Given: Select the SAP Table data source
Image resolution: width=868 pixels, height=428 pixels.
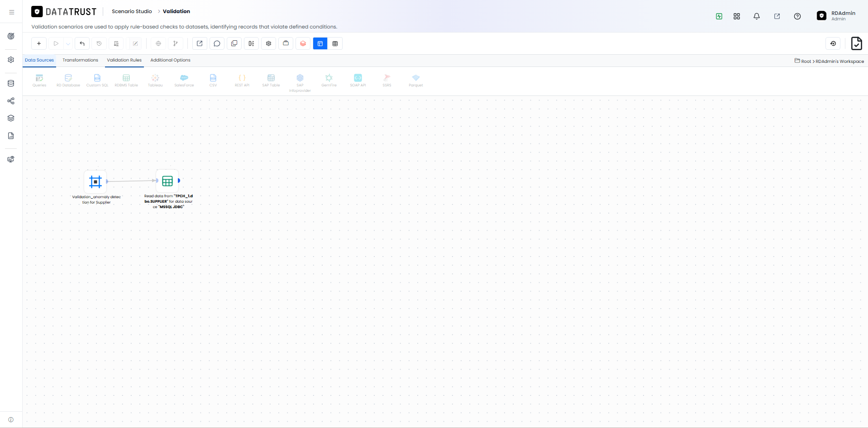Looking at the screenshot, I should click(271, 81).
